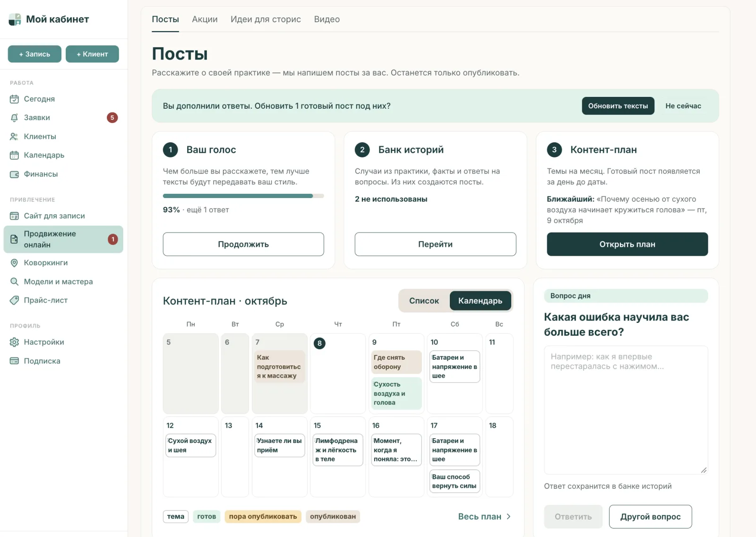The image size is (756, 537).
Task: Click the Мой кабинет logo icon
Action: [x=15, y=19]
